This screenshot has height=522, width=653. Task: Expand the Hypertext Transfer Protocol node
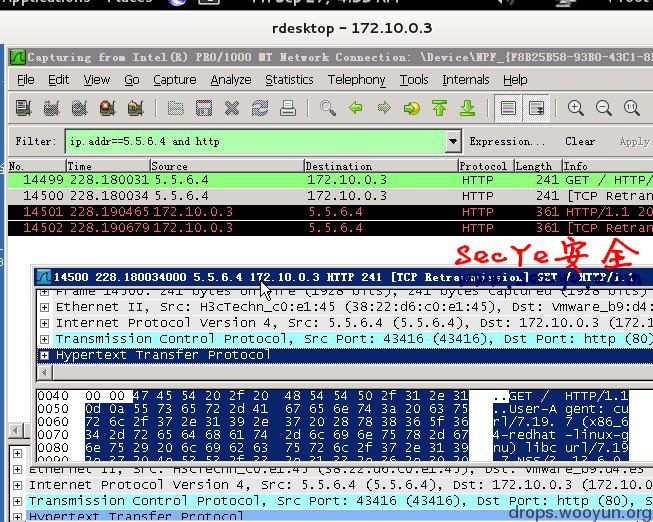pyautogui.click(x=44, y=355)
